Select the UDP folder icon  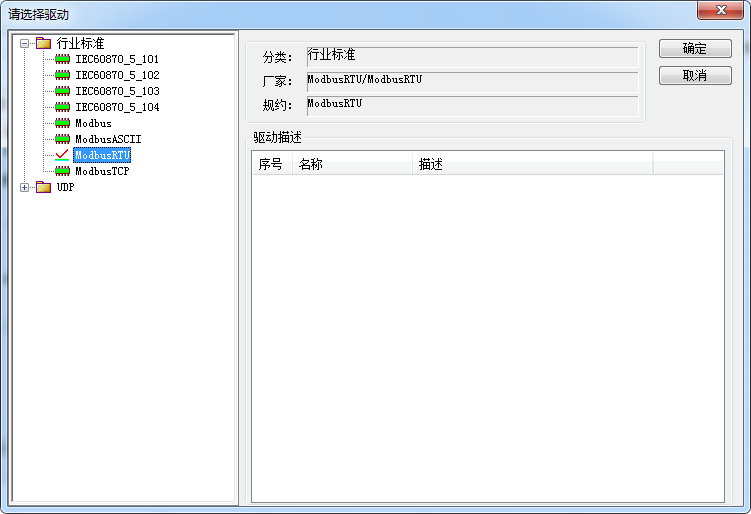(43, 187)
